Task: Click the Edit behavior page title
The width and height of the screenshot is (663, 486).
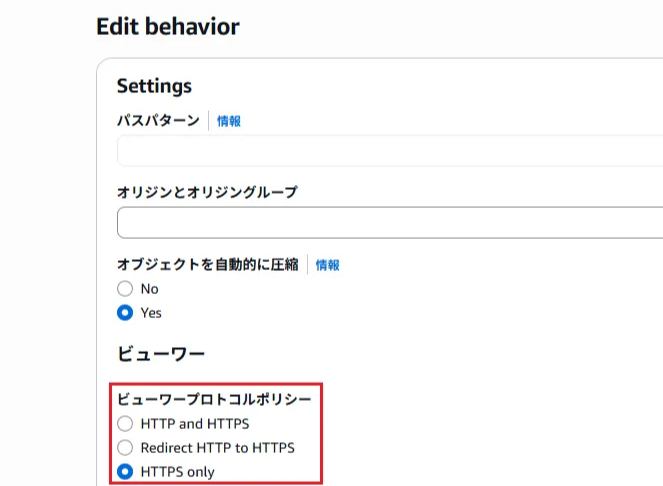Action: (168, 27)
